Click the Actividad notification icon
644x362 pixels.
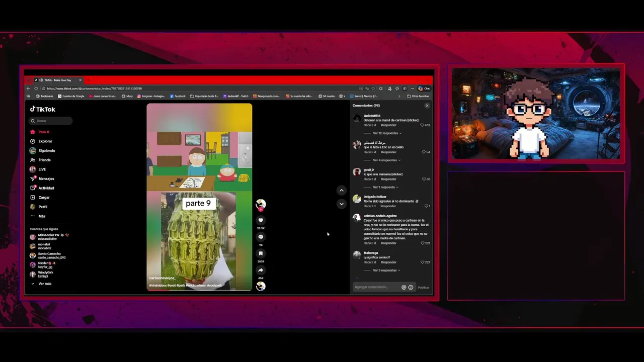[x=33, y=188]
